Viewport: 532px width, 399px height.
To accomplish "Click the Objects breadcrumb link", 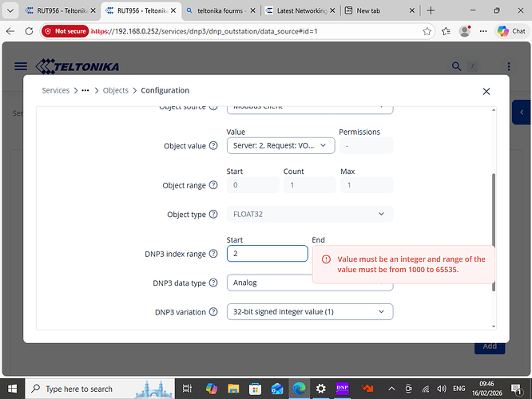I will 116,91.
